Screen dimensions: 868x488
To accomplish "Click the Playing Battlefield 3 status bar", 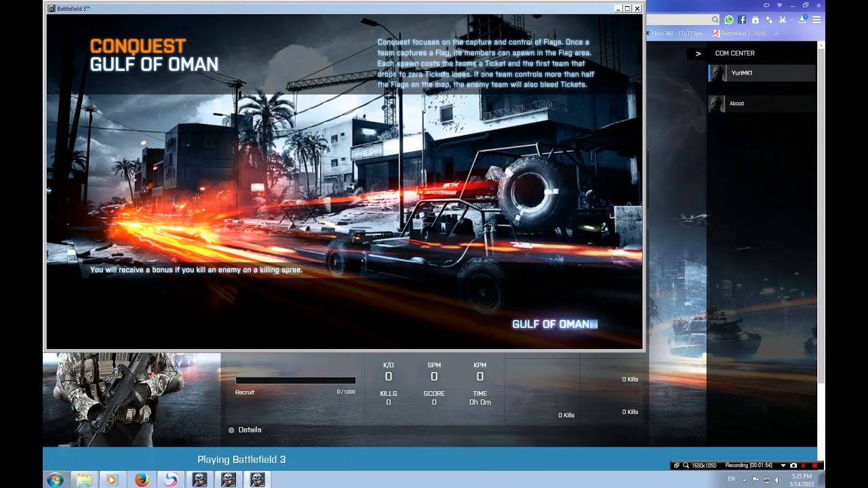I will tap(430, 459).
